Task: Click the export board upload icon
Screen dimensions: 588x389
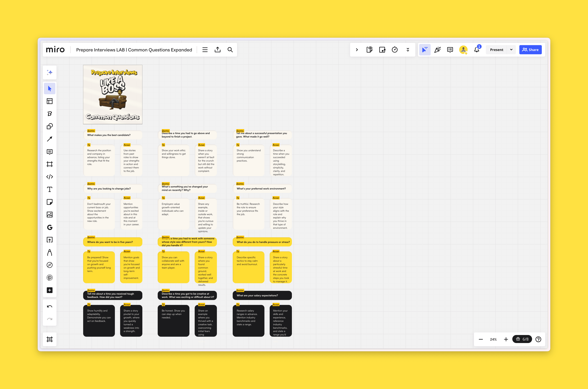Action: click(218, 50)
